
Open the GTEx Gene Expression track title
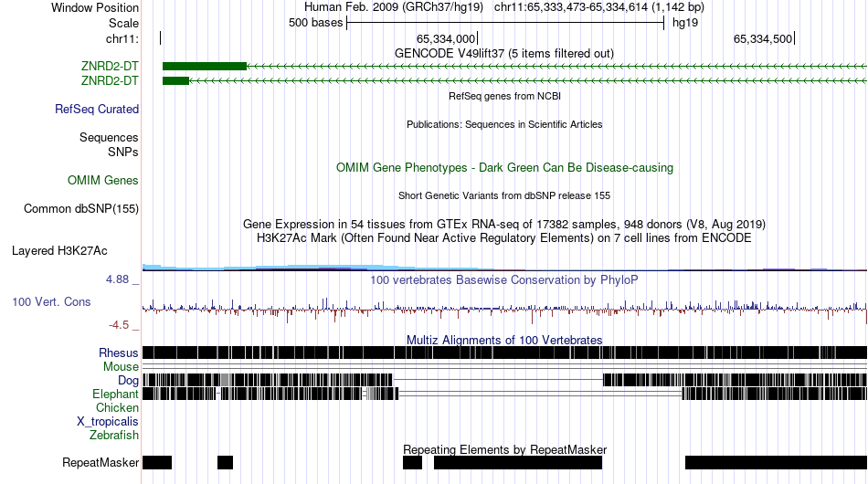tap(504, 224)
